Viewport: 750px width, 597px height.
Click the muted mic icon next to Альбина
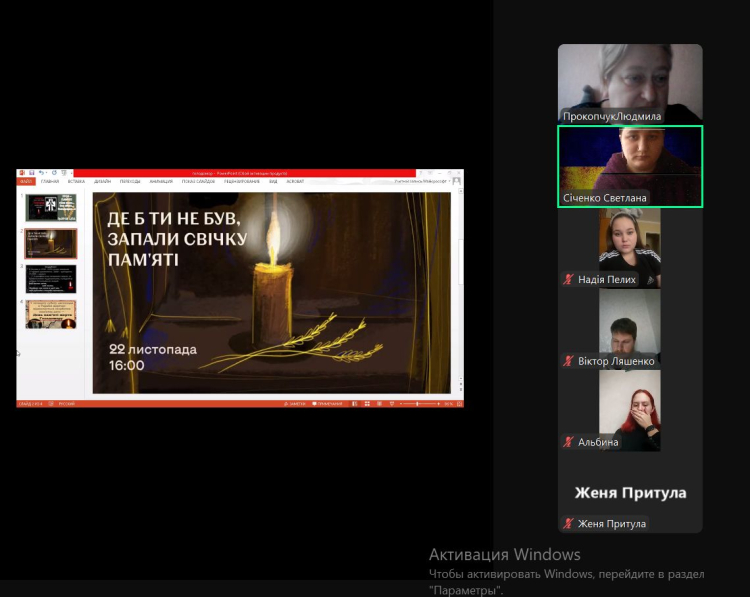[568, 442]
